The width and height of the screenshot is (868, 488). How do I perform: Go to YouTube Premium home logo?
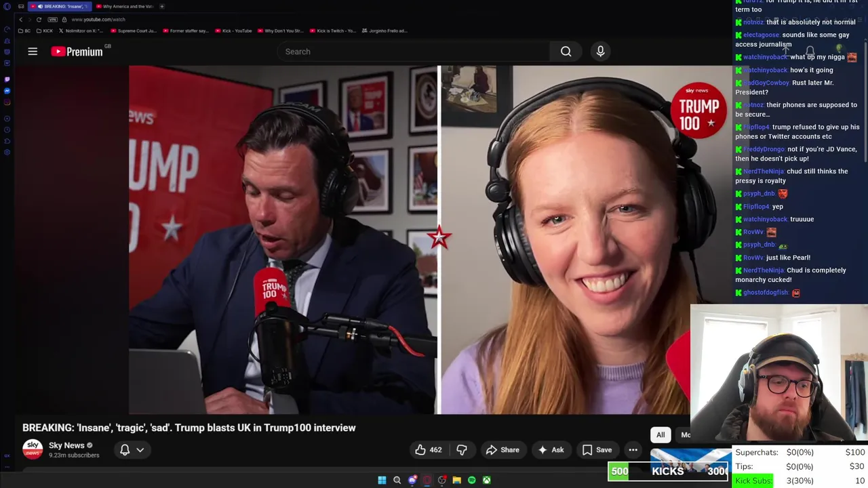[77, 52]
